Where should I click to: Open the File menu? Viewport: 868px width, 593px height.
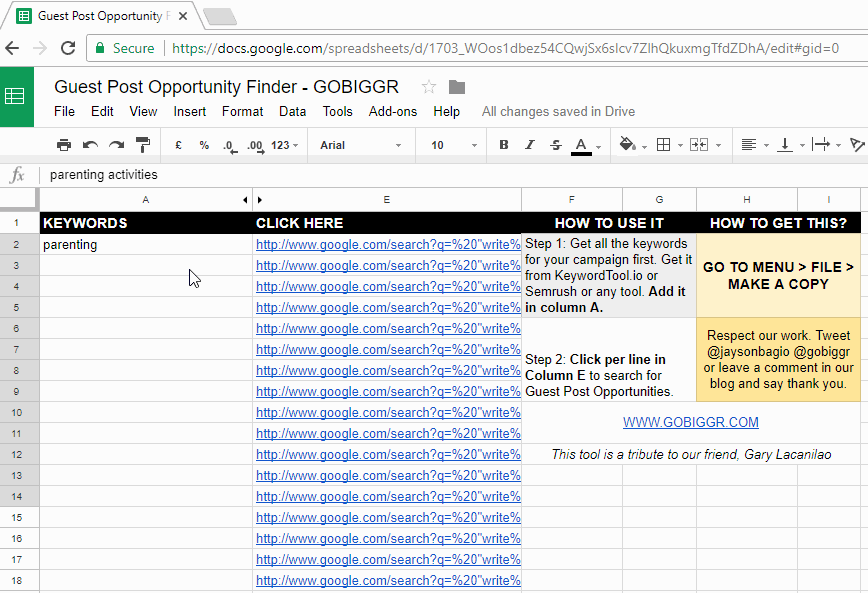pyautogui.click(x=64, y=111)
